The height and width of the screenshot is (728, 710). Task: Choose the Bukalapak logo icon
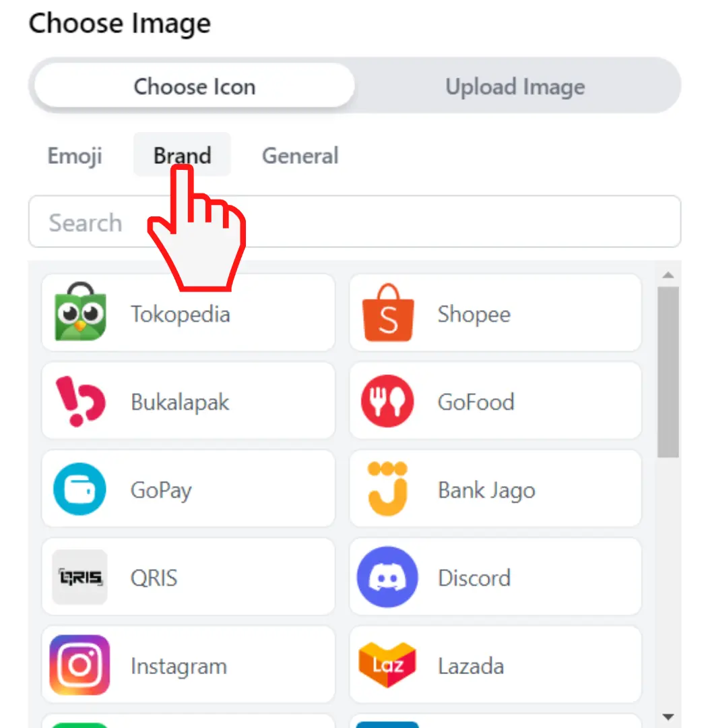(80, 402)
